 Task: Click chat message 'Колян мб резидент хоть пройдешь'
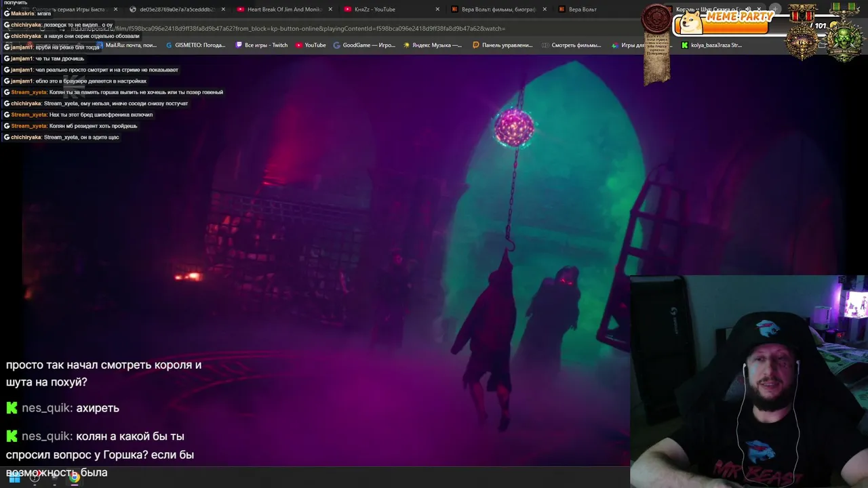(71, 126)
